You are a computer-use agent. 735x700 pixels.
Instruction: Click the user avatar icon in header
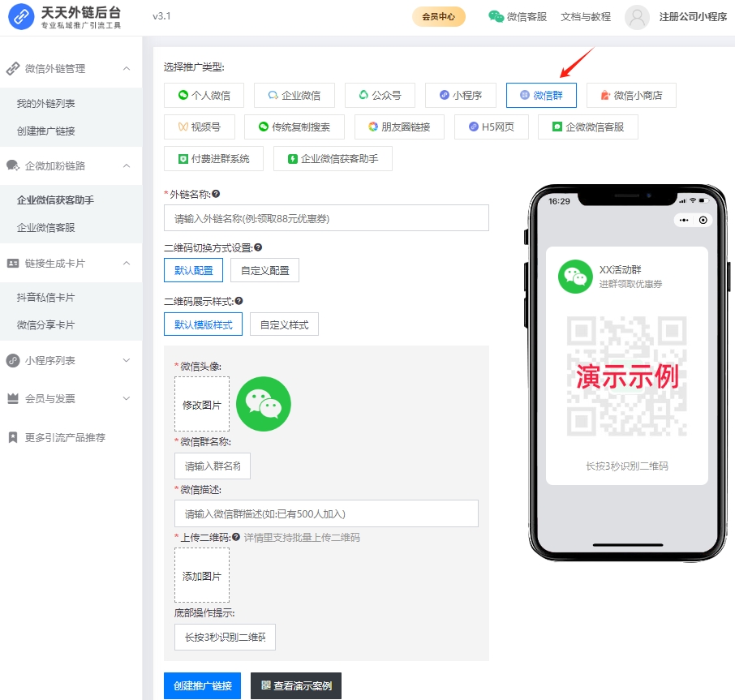638,17
